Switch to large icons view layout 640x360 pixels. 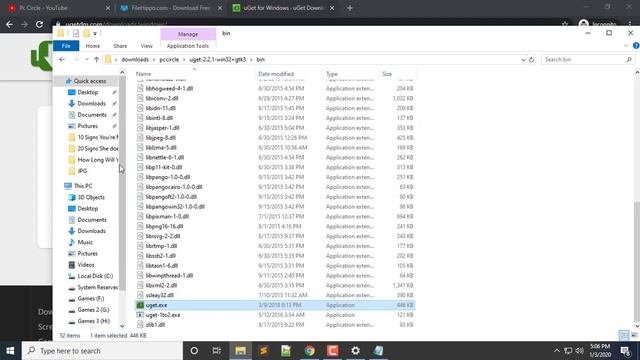pyautogui.click(x=634, y=335)
